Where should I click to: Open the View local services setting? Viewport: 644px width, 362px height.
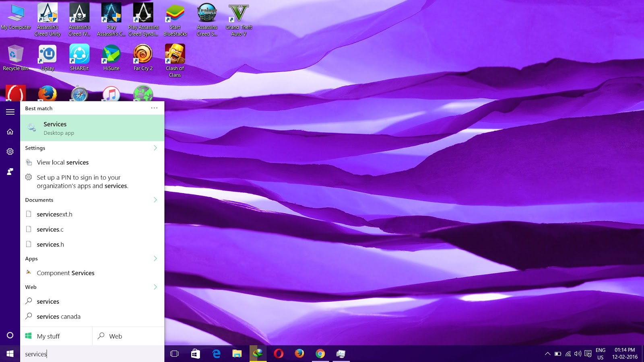pyautogui.click(x=92, y=162)
